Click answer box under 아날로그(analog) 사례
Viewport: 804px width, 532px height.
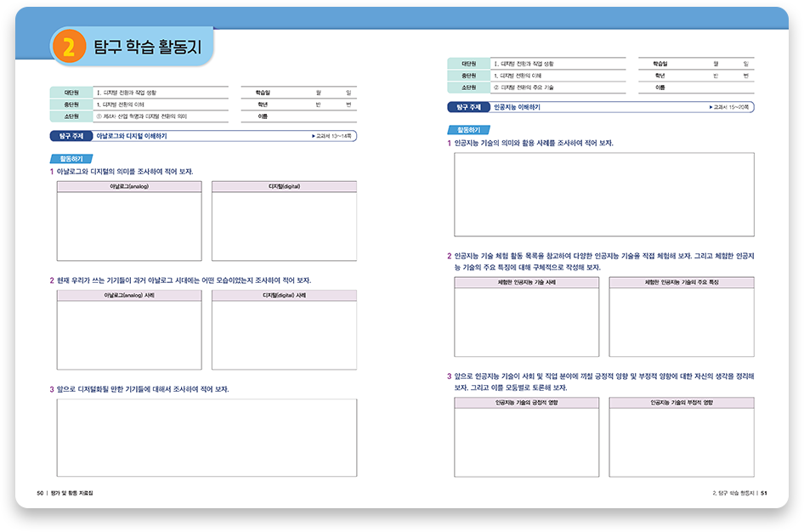tap(129, 335)
